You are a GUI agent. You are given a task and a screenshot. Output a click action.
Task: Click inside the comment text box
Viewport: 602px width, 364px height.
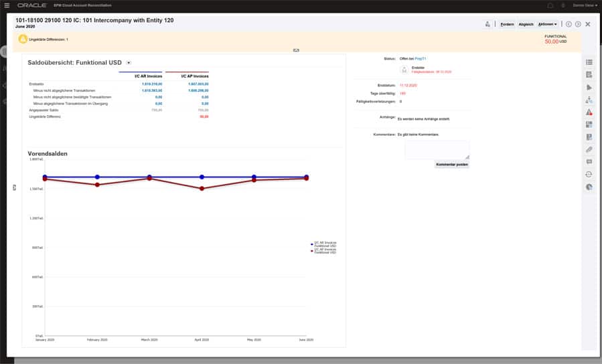(437, 150)
